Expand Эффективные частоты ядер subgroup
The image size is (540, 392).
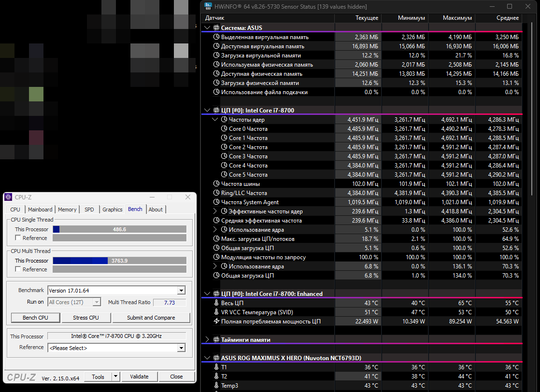pyautogui.click(x=215, y=211)
